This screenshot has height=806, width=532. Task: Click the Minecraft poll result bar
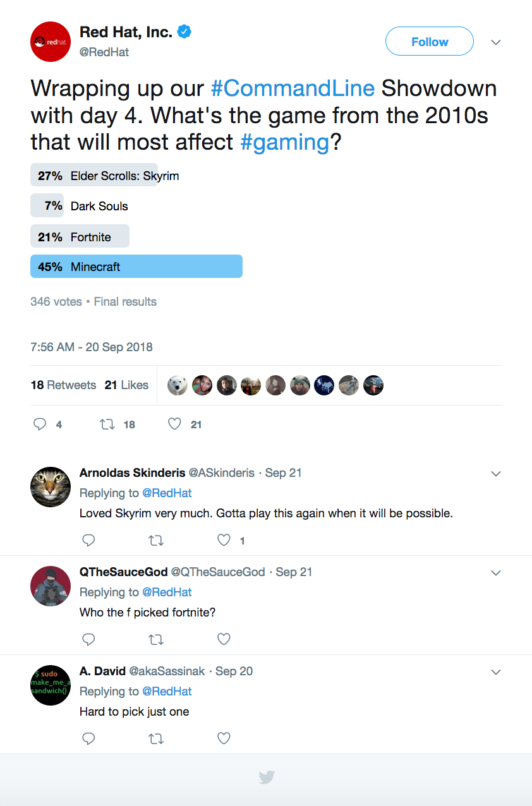[136, 267]
